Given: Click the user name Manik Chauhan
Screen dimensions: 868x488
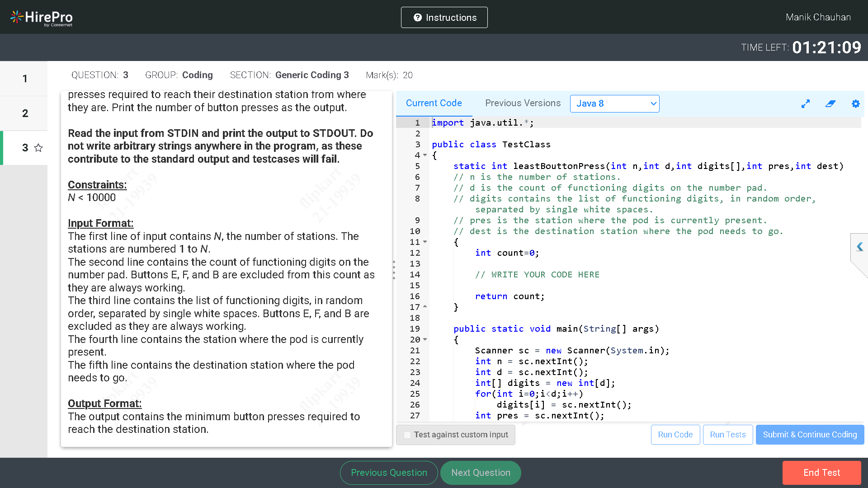Looking at the screenshot, I should [x=818, y=17].
